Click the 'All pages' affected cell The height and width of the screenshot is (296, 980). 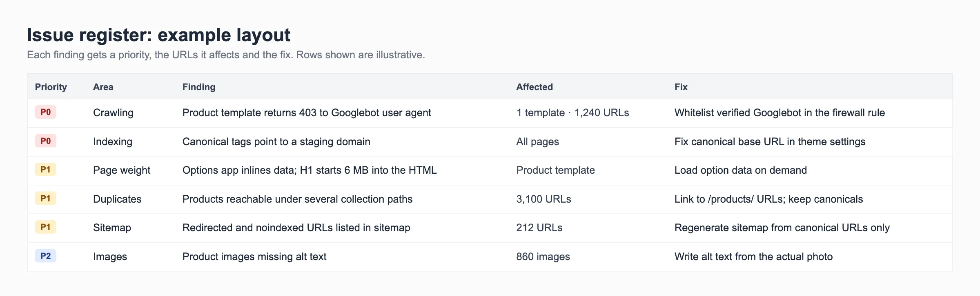click(x=537, y=141)
